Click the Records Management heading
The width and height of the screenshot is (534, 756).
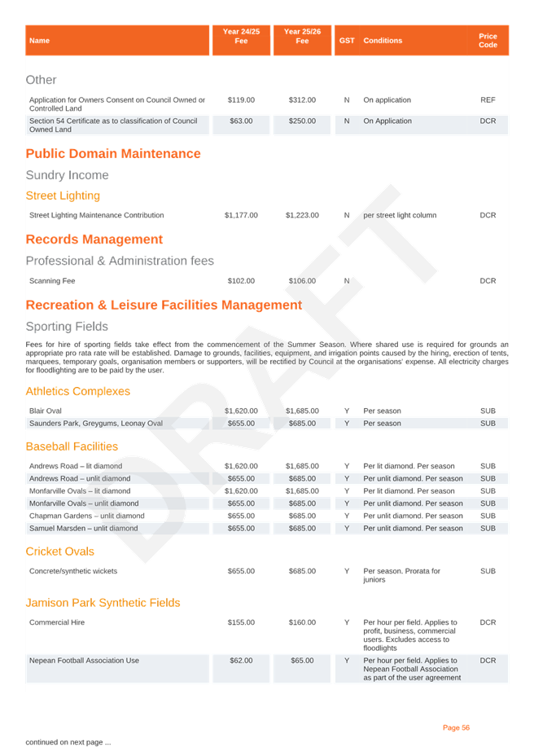click(x=94, y=240)
